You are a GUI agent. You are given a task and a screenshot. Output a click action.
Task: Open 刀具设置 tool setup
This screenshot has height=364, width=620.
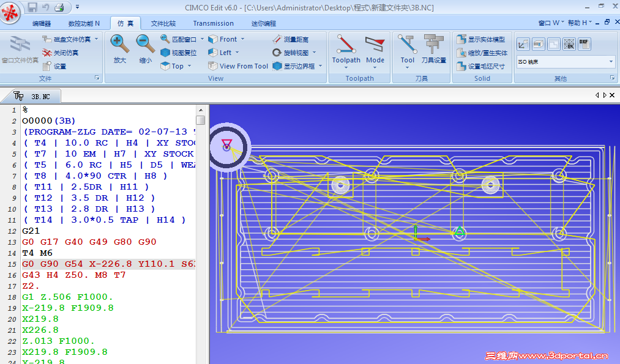click(434, 49)
